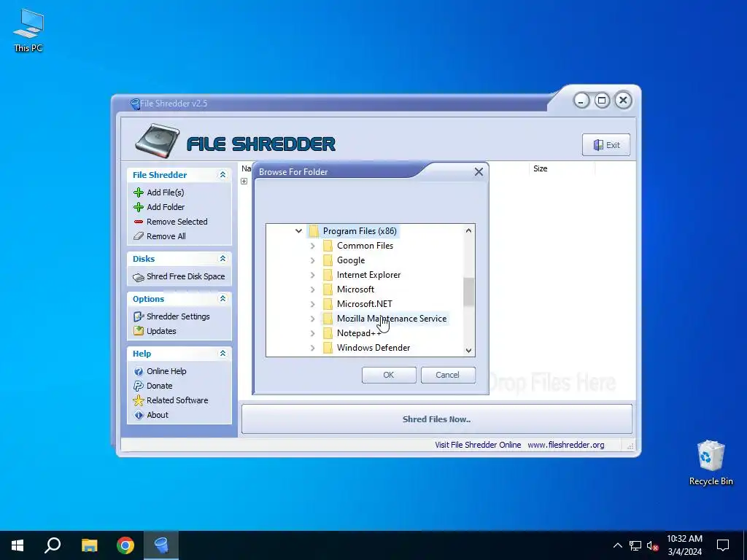Cancel the Browse For Folder dialog
Screen dimensions: 747x560
(x=448, y=375)
